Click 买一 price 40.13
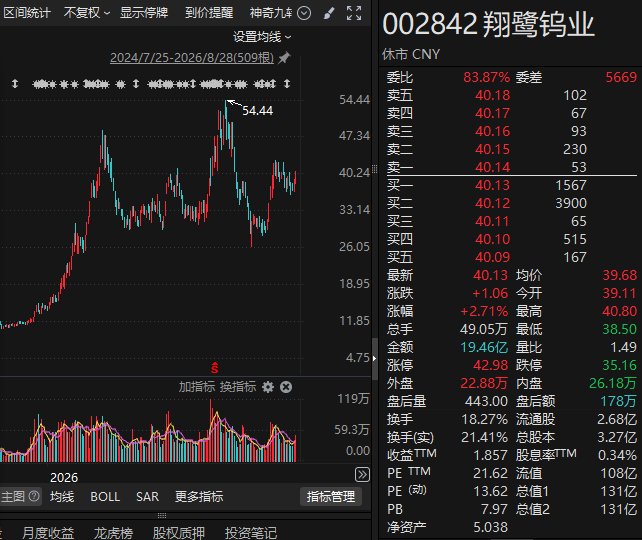The image size is (642, 540). coord(493,185)
